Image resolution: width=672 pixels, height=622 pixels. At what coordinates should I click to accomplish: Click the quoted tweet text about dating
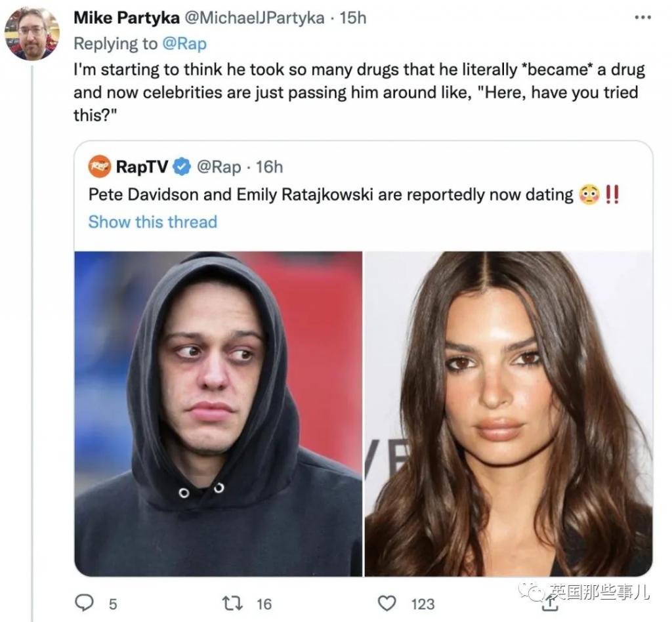331,195
